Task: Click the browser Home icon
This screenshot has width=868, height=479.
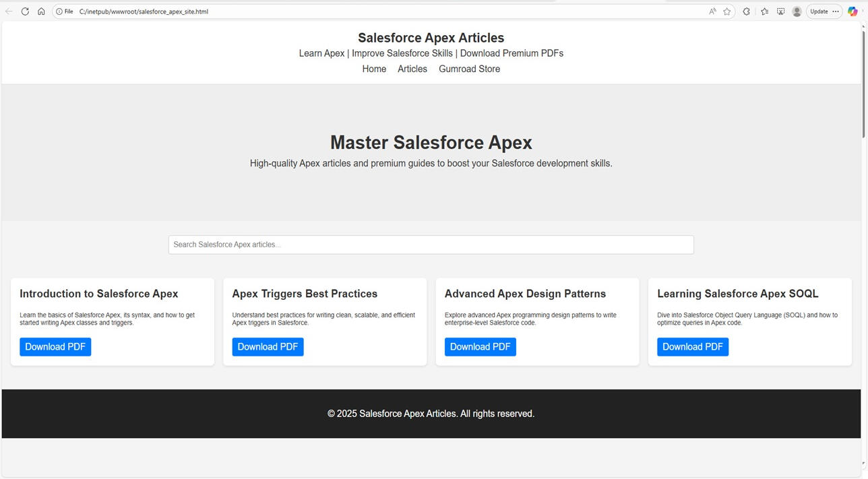Action: 41,11
